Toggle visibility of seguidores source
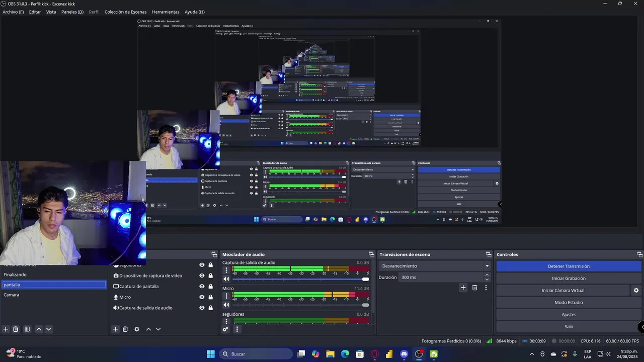Viewport: 644px width, 362px height. (x=202, y=265)
